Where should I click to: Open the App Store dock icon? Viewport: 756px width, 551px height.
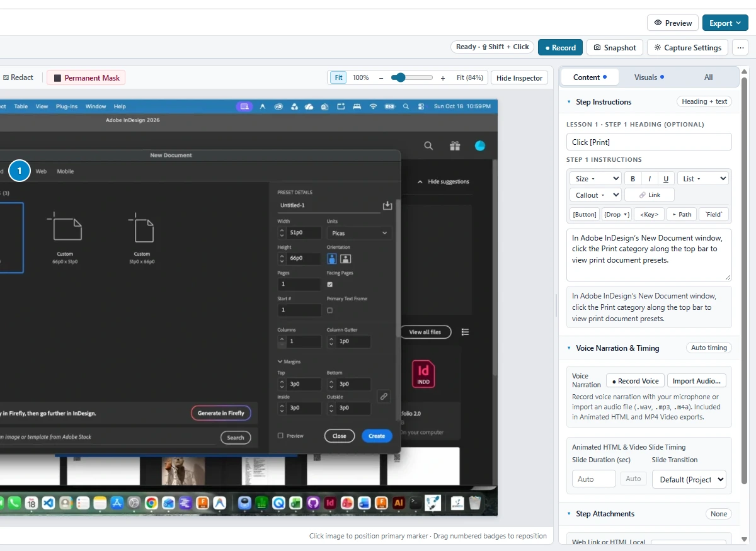pyautogui.click(x=117, y=503)
